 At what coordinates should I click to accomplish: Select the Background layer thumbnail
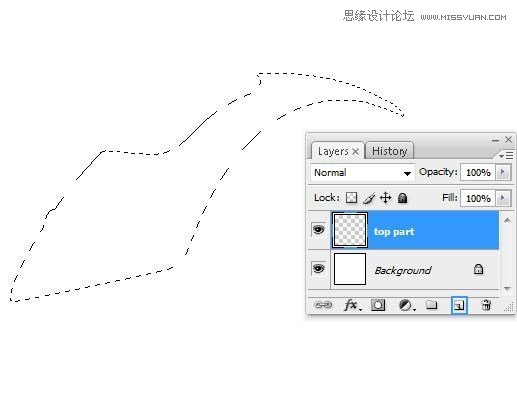pos(350,269)
